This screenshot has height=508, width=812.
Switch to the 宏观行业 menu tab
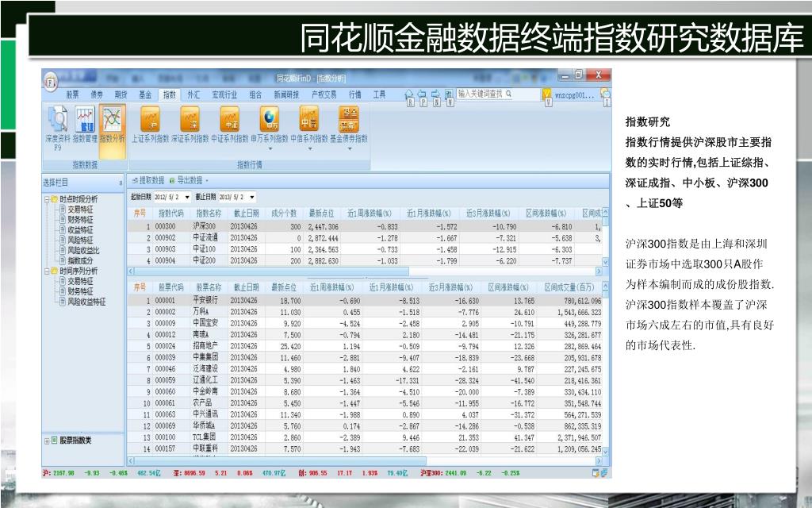tap(224, 94)
